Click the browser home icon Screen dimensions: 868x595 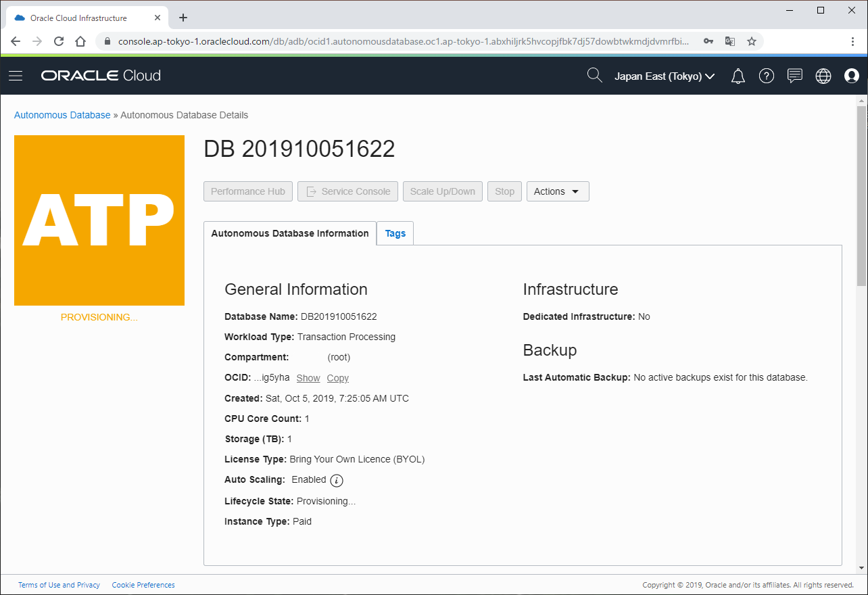pyautogui.click(x=80, y=41)
